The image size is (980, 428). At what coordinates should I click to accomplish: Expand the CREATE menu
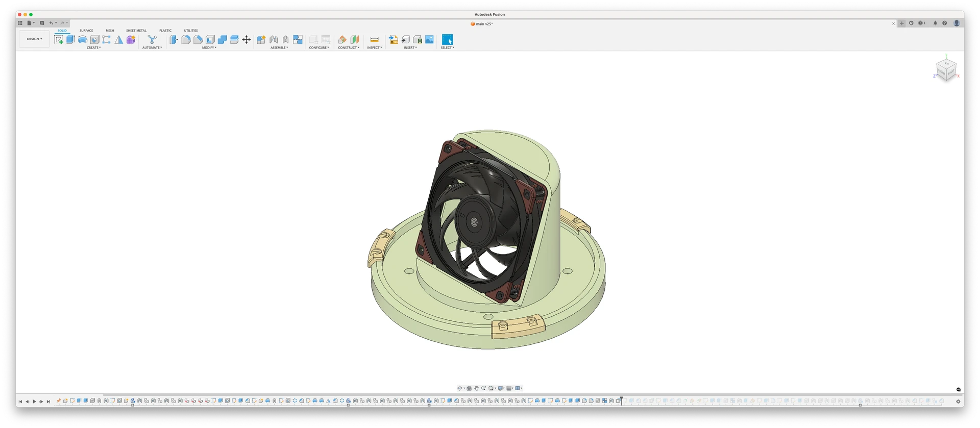(93, 47)
